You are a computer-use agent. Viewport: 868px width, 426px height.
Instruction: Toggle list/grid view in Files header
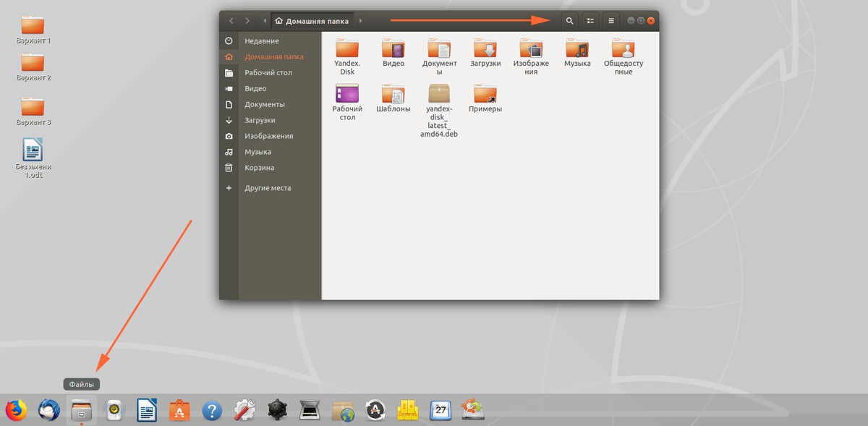point(590,21)
